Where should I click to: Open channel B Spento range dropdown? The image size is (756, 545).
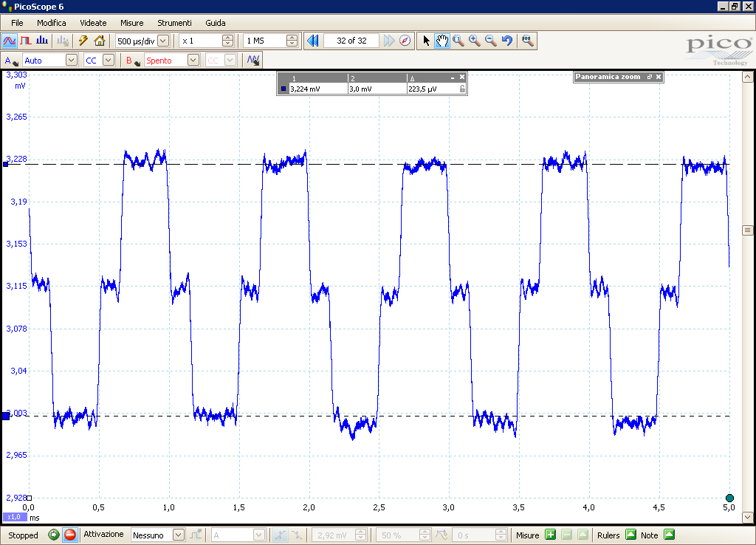point(193,61)
